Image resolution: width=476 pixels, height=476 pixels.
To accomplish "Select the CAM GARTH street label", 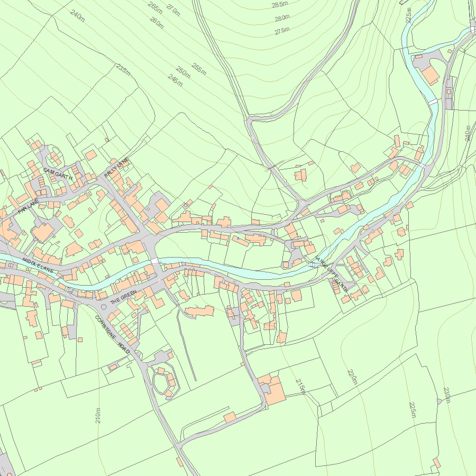I will (x=58, y=173).
